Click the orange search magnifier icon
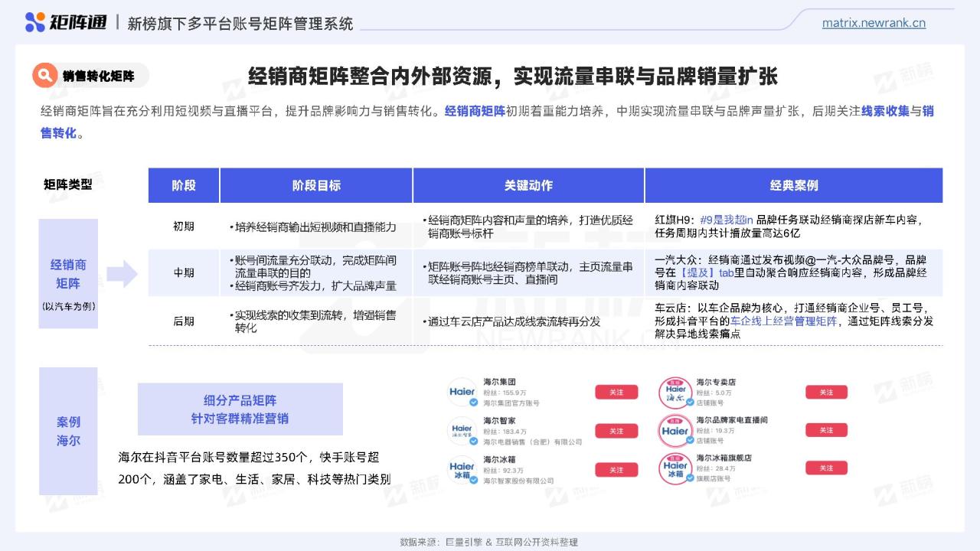980x551 pixels. [x=45, y=76]
